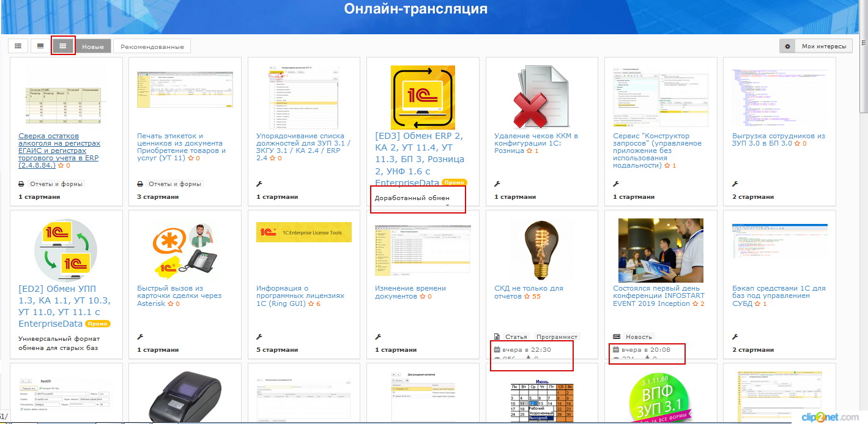
Task: Select the Программист tag
Action: (556, 337)
